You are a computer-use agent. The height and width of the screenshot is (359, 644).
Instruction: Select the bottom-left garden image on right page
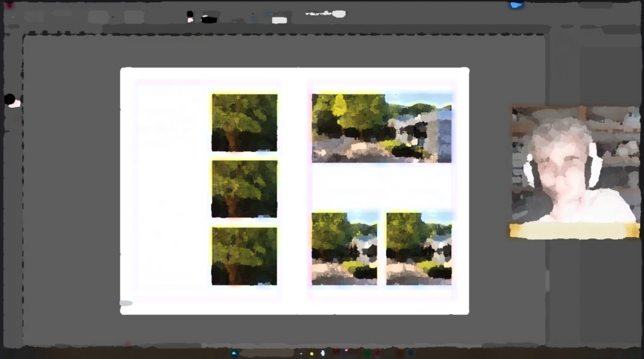point(344,249)
